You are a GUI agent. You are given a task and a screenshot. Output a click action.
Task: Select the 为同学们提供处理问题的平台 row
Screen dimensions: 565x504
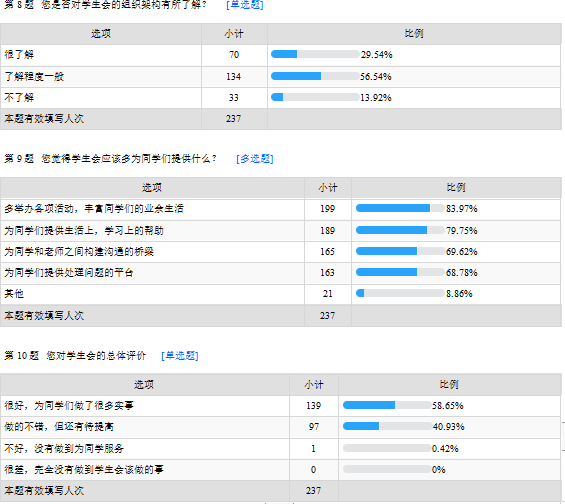click(x=281, y=273)
